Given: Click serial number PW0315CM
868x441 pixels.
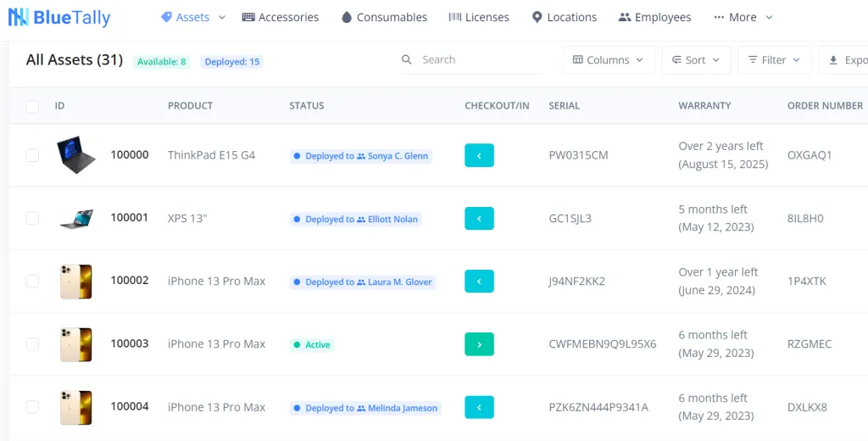Looking at the screenshot, I should 578,155.
